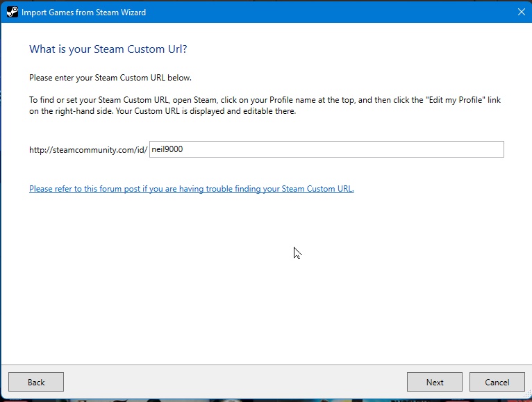The width and height of the screenshot is (532, 402).
Task: Close the Import Games from Steam Wizard
Action: coord(522,12)
